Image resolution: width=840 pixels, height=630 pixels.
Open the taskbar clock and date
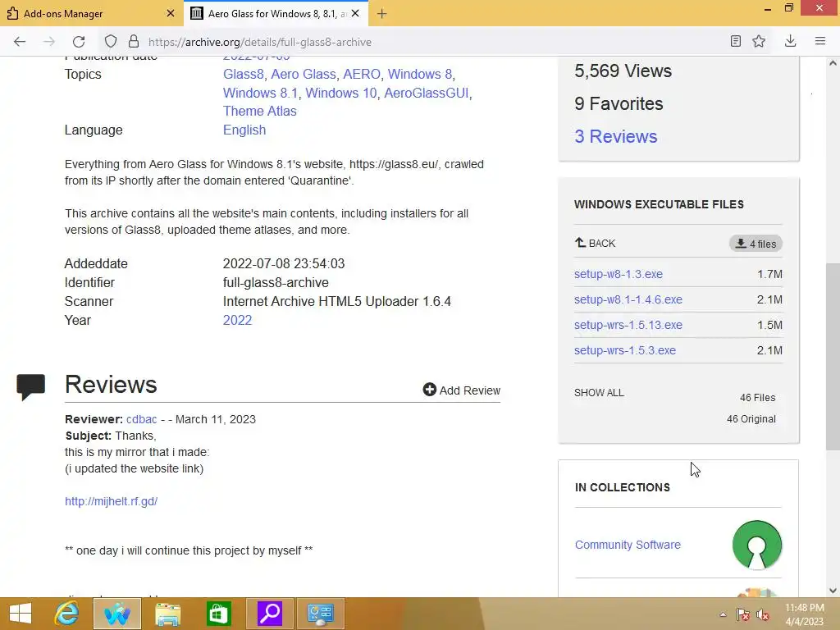[x=804, y=614]
